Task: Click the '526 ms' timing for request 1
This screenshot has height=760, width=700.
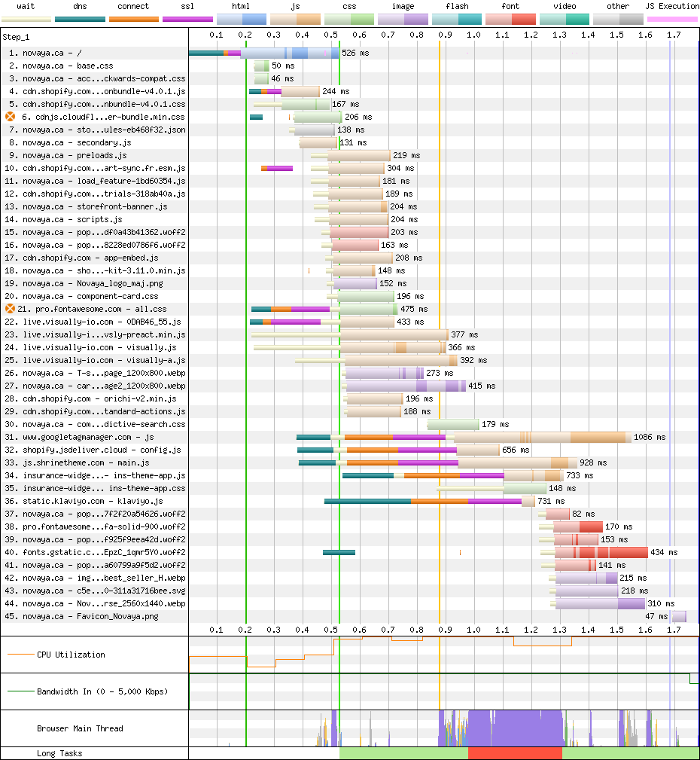Action: (x=355, y=53)
